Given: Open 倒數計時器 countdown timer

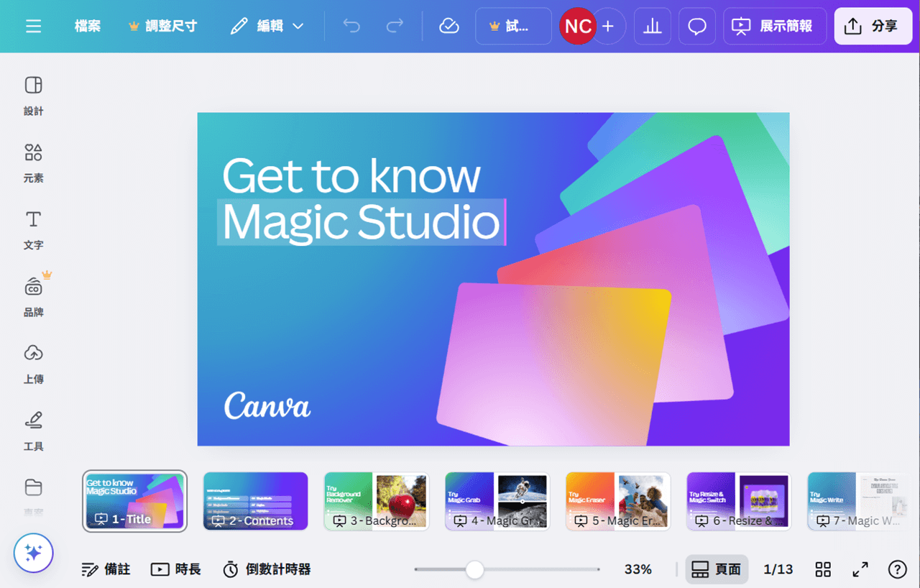Looking at the screenshot, I should coord(267,569).
